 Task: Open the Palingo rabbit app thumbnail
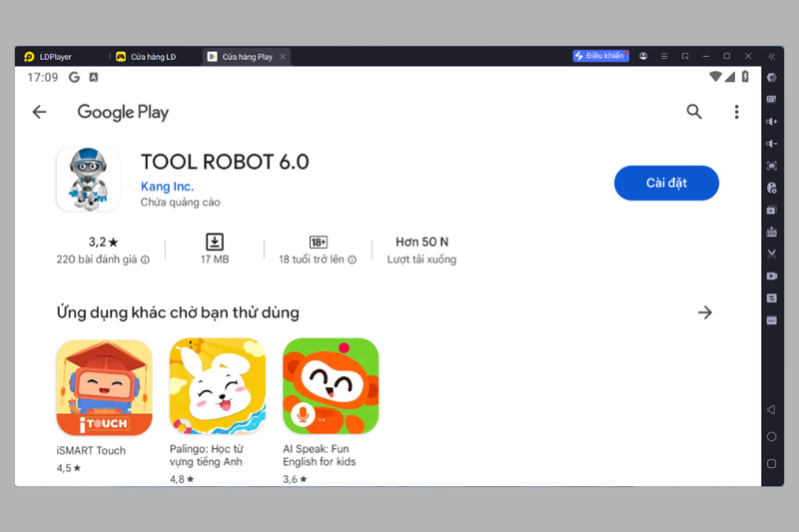[x=218, y=386]
